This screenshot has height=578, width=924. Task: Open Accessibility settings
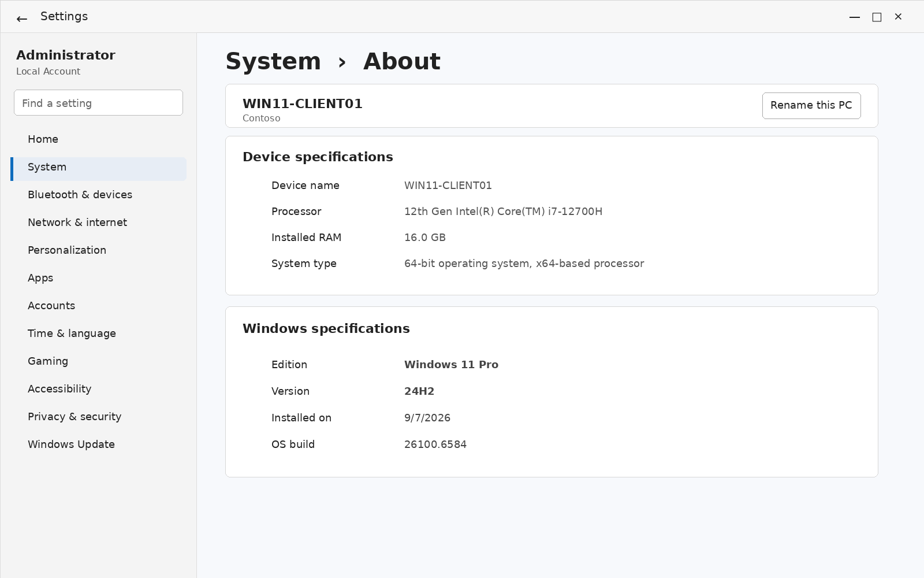[x=98, y=389]
